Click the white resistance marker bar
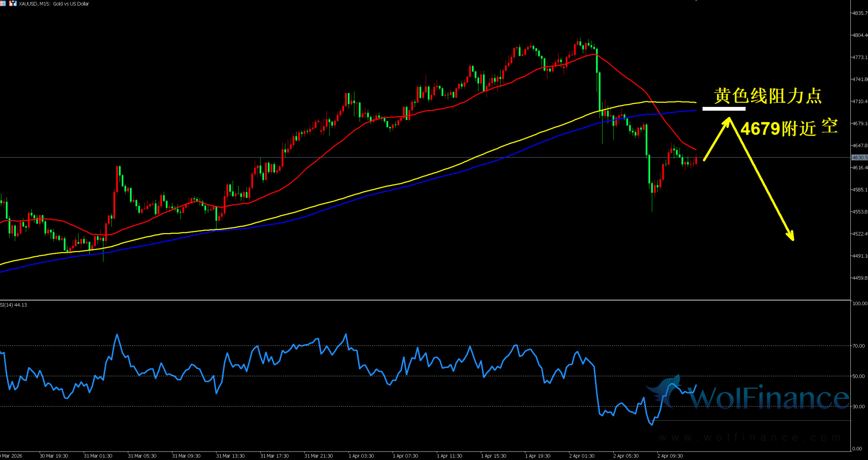 click(x=724, y=109)
